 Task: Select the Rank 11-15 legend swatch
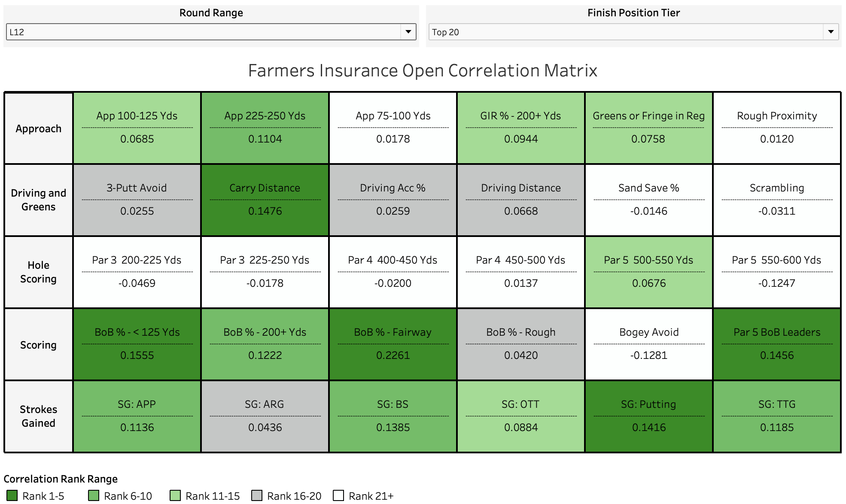click(175, 495)
